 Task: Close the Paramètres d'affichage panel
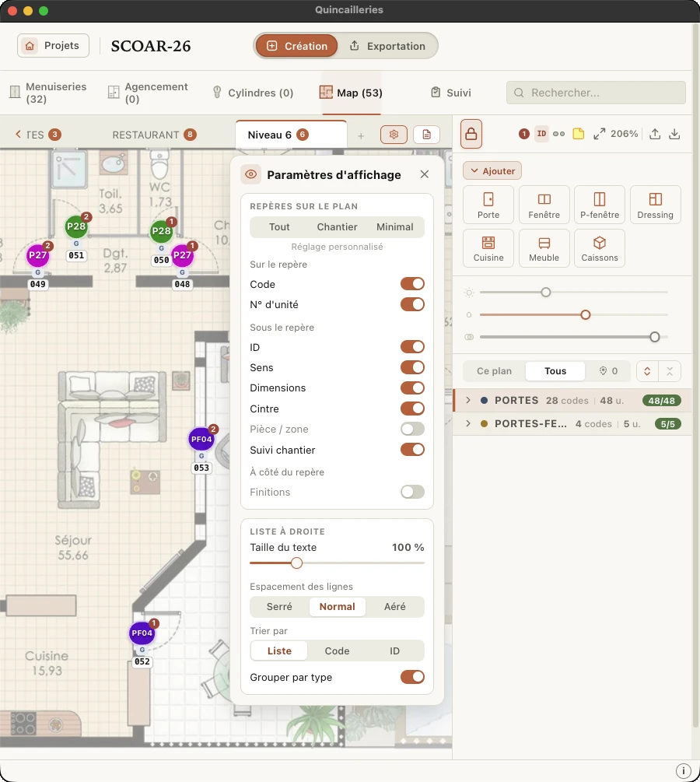tap(425, 174)
